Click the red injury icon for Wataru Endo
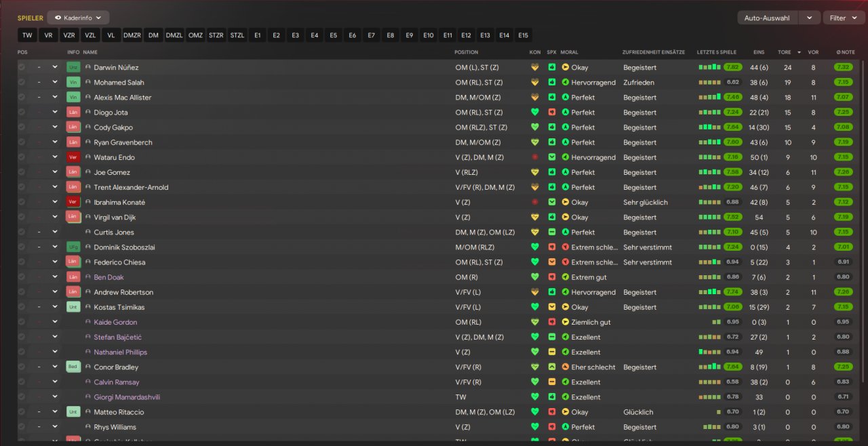This screenshot has width=868, height=446. [x=534, y=157]
